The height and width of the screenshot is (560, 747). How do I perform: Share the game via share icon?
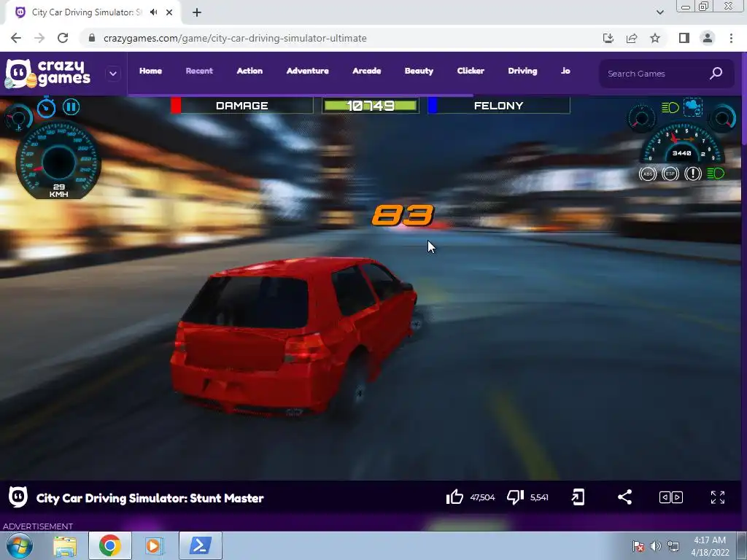point(624,497)
